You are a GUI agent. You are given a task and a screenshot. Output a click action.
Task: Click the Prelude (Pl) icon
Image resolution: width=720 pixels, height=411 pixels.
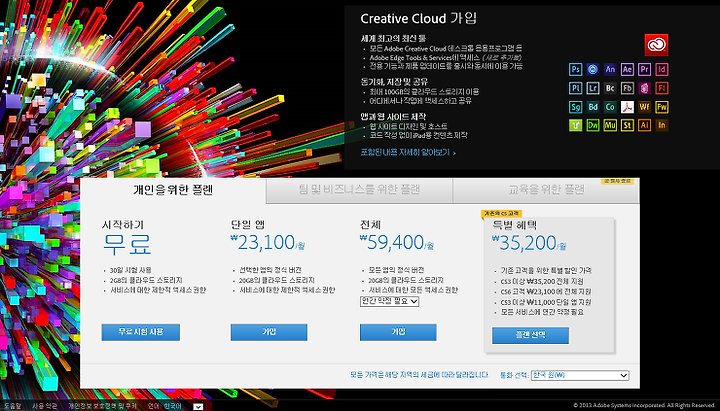575,88
